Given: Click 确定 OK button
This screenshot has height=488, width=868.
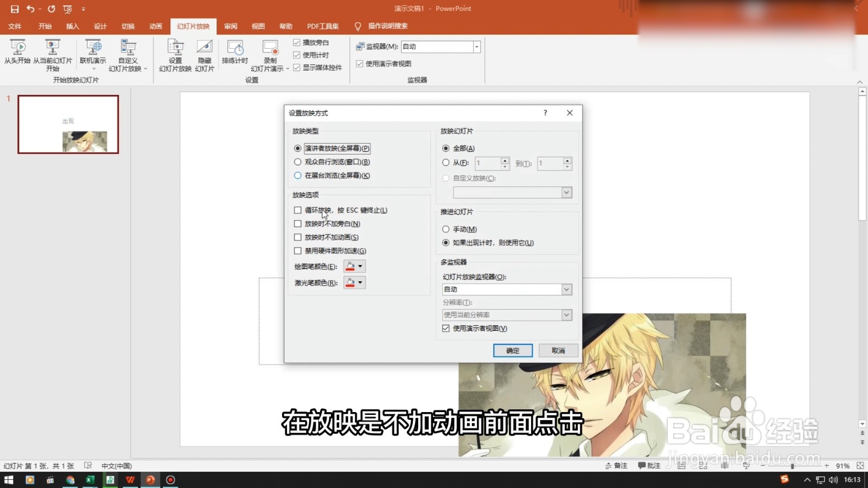Looking at the screenshot, I should (513, 351).
